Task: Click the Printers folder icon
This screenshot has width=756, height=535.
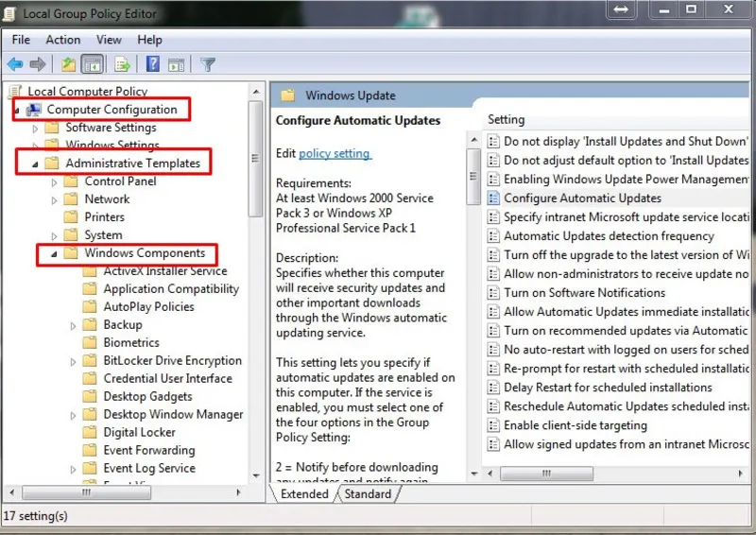Action: [71, 216]
